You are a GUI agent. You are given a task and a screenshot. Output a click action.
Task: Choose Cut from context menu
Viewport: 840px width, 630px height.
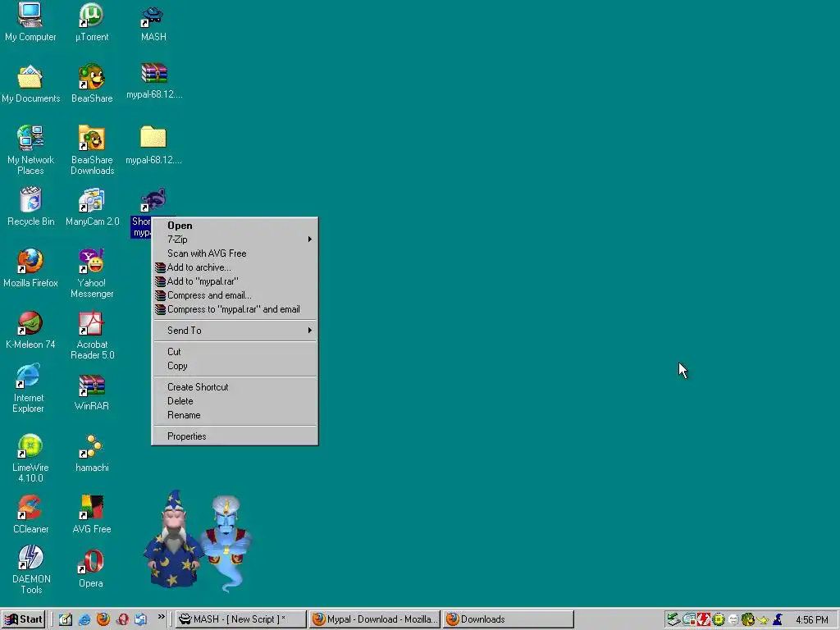coord(235,352)
